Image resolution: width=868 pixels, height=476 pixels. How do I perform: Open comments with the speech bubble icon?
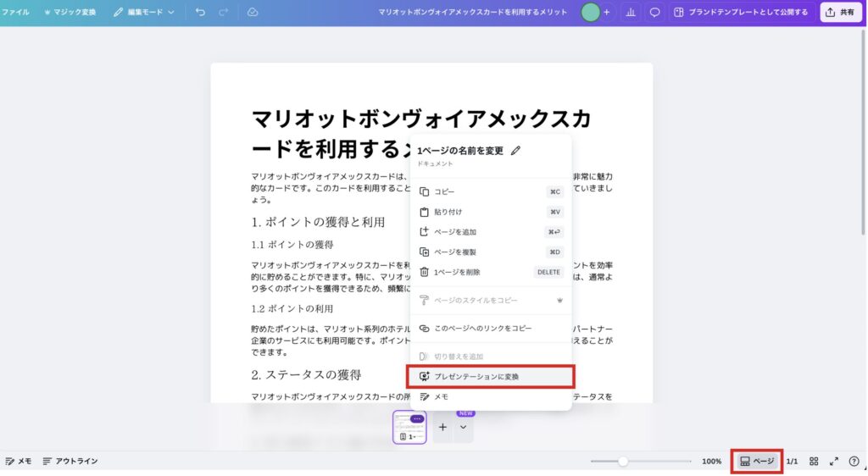click(x=654, y=12)
